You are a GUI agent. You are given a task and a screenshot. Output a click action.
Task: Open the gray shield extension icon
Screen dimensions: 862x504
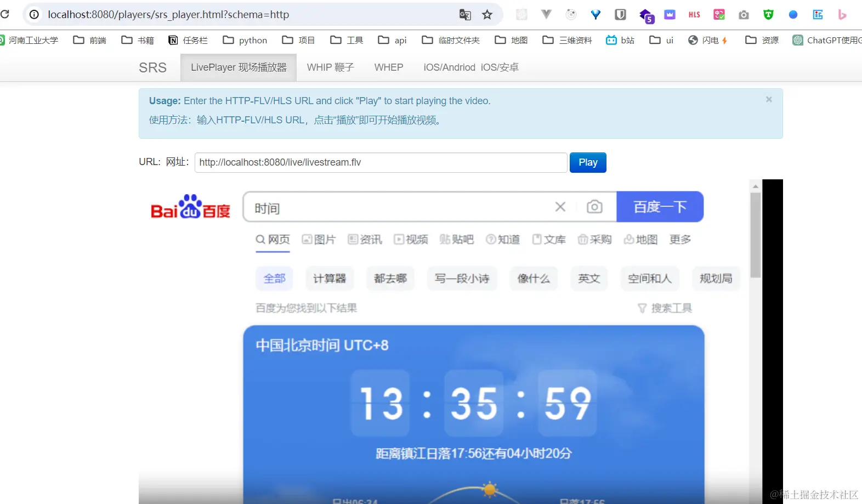pyautogui.click(x=620, y=15)
